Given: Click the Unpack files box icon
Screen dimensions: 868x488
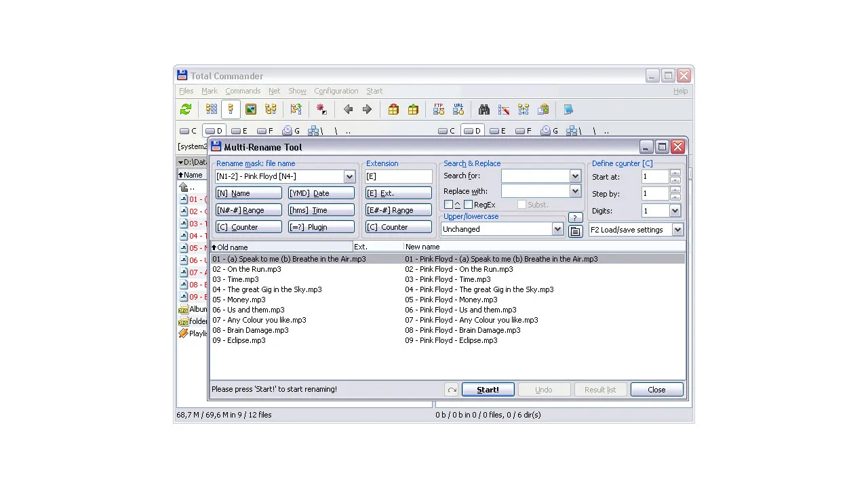Looking at the screenshot, I should tap(413, 110).
